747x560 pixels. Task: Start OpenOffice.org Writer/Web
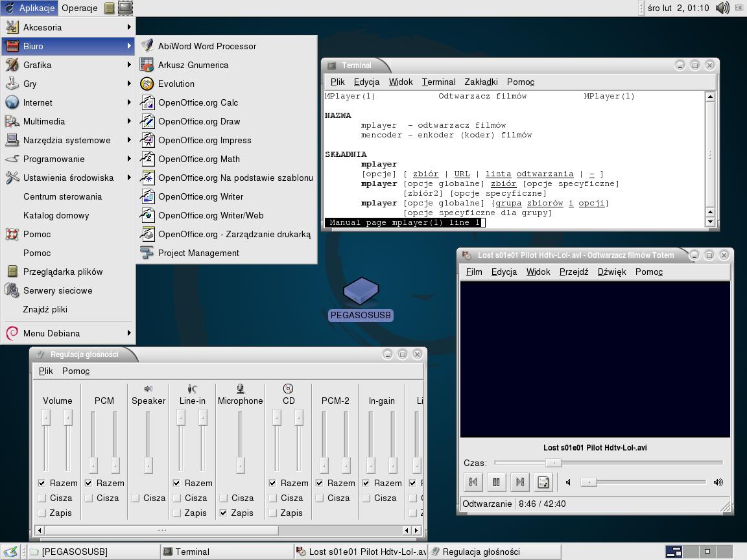click(227, 215)
